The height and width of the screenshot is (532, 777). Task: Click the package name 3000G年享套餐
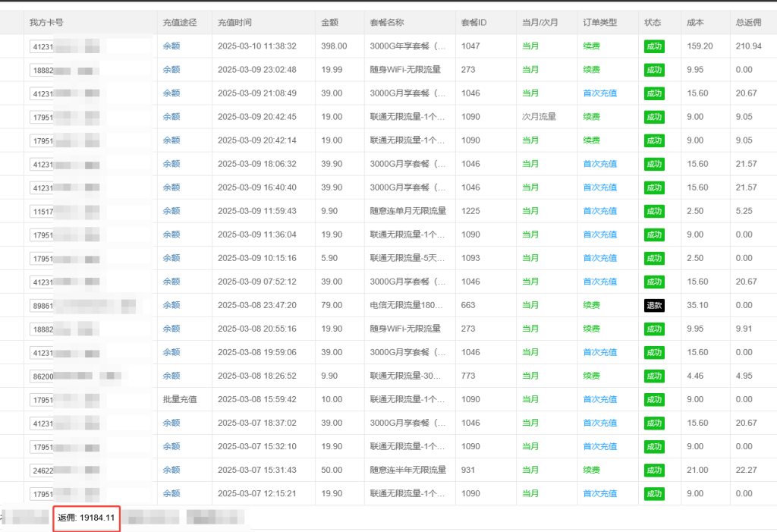[407, 46]
